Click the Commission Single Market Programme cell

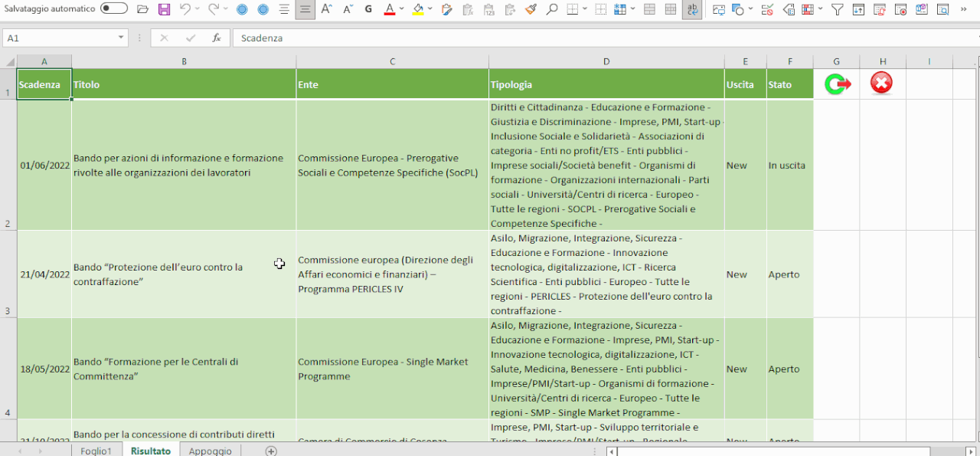pyautogui.click(x=392, y=369)
